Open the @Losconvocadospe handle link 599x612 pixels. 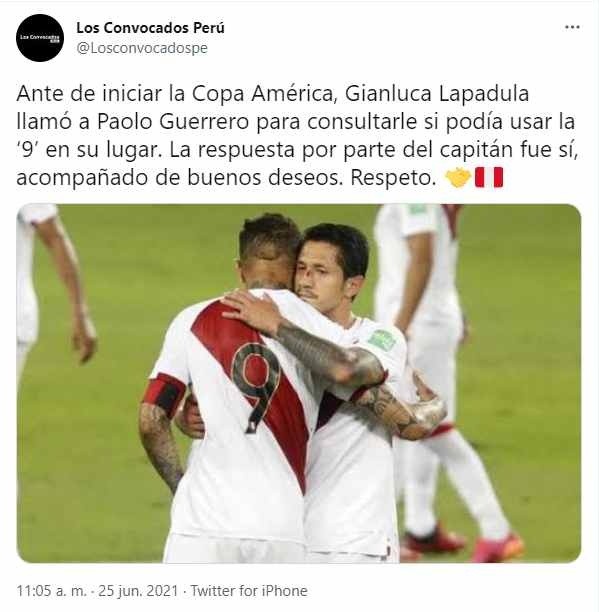click(142, 48)
